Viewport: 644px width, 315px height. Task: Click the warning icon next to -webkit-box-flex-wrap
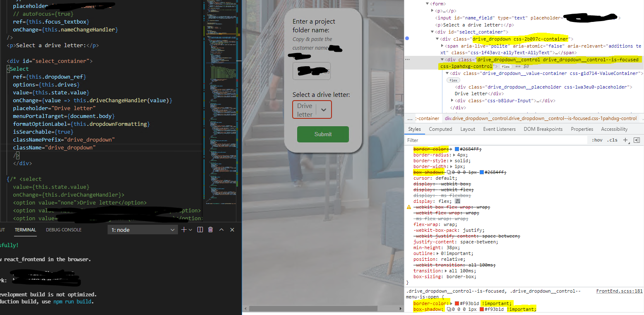click(x=409, y=207)
